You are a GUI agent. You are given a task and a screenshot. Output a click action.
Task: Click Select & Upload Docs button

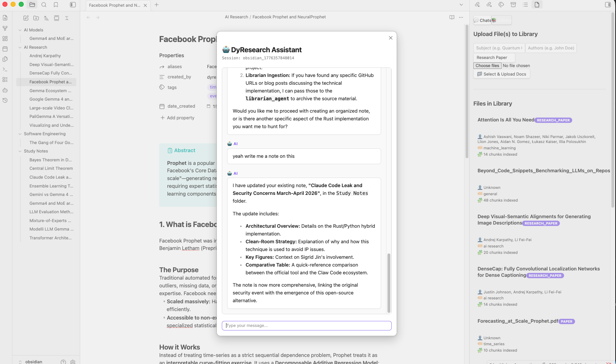coord(502,74)
